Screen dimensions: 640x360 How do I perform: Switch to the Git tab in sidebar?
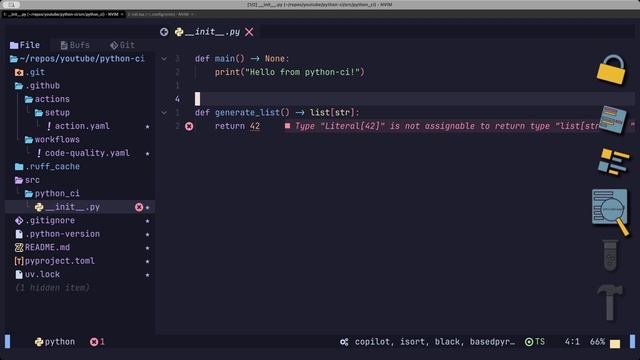122,45
